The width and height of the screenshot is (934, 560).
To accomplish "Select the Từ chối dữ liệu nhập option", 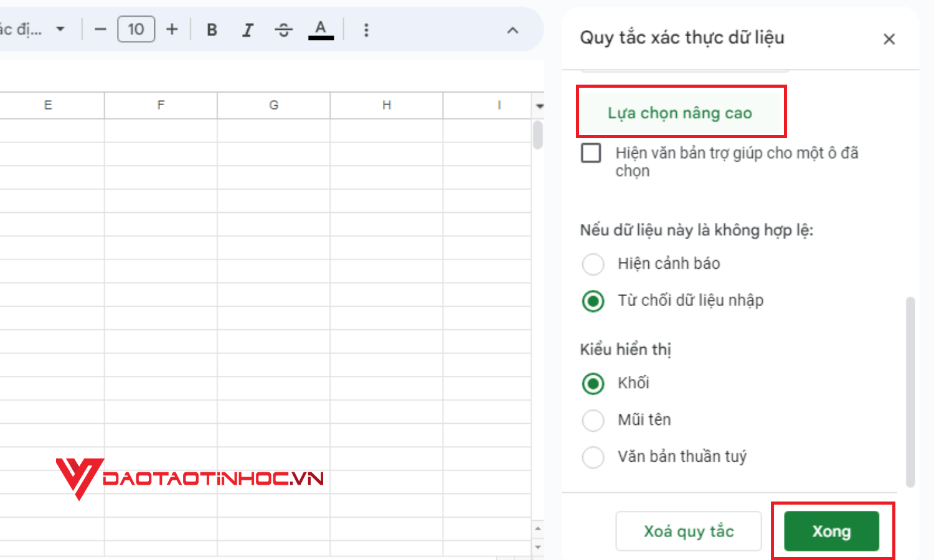I will 593,301.
